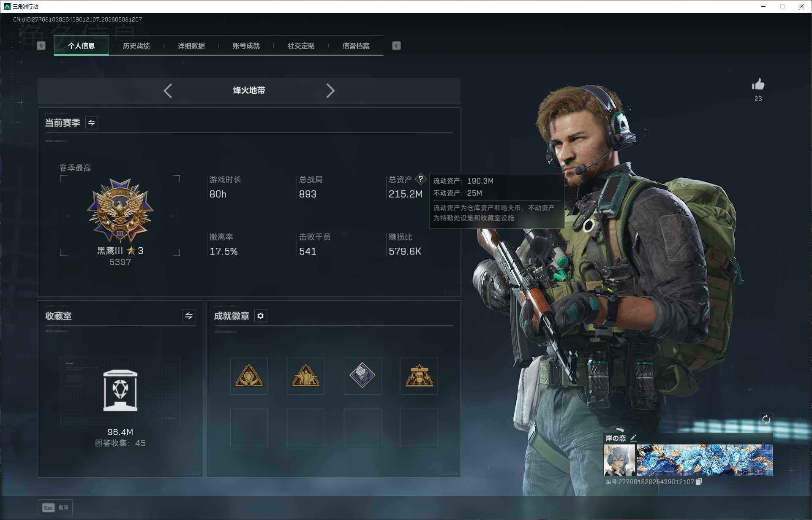The image size is (812, 520).
Task: Open the 个人信息 tab
Action: click(x=82, y=46)
